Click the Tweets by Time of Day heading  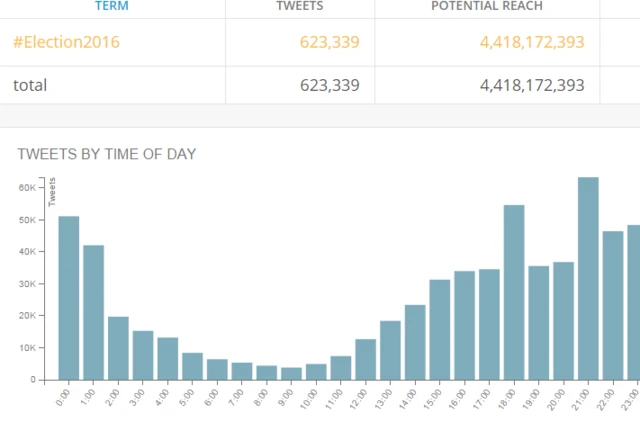pos(107,154)
